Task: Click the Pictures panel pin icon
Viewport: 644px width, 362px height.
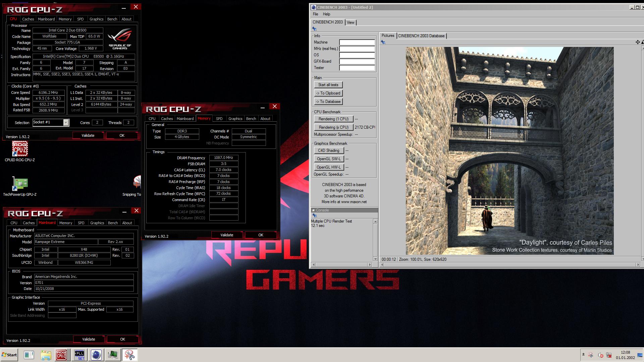Action: point(383,42)
